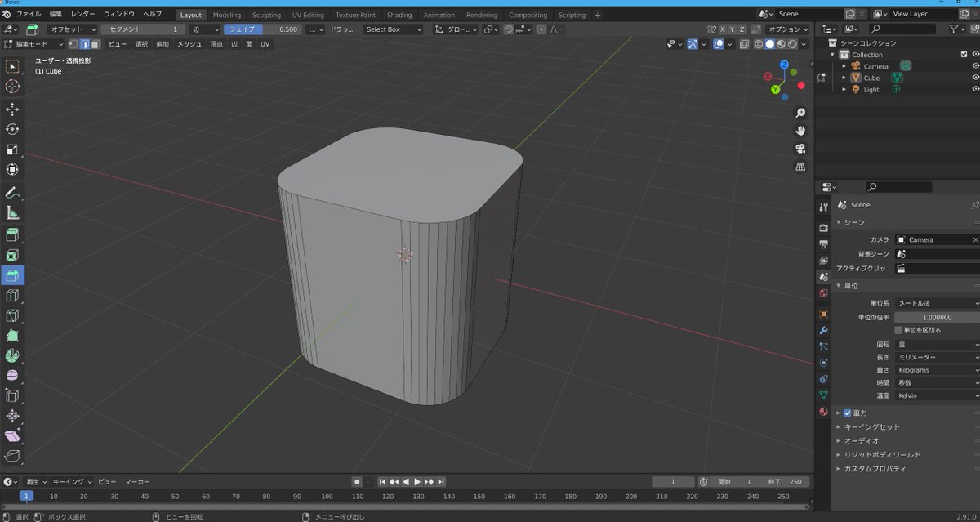Switch to the UV Editing workspace tab
The width and height of the screenshot is (980, 522).
tap(308, 15)
